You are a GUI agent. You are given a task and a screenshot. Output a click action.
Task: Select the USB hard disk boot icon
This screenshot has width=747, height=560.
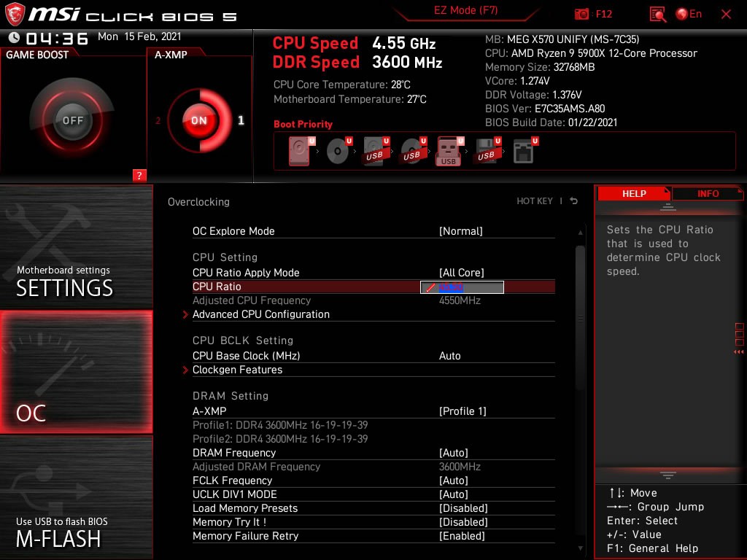[x=376, y=152]
